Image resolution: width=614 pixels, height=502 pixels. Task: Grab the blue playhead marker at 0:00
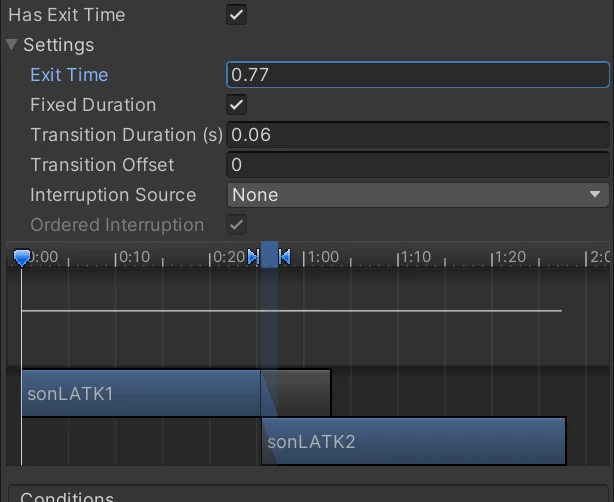coord(22,258)
